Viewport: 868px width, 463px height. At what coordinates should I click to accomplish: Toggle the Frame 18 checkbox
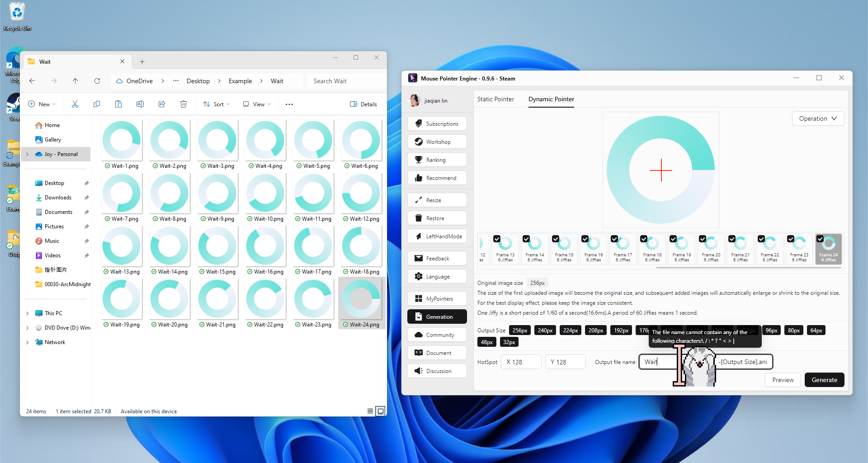coord(644,239)
